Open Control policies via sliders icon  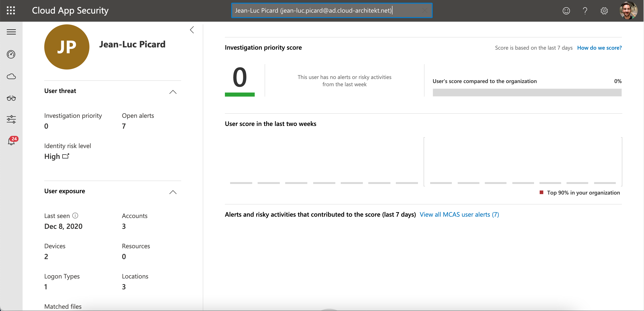click(11, 119)
